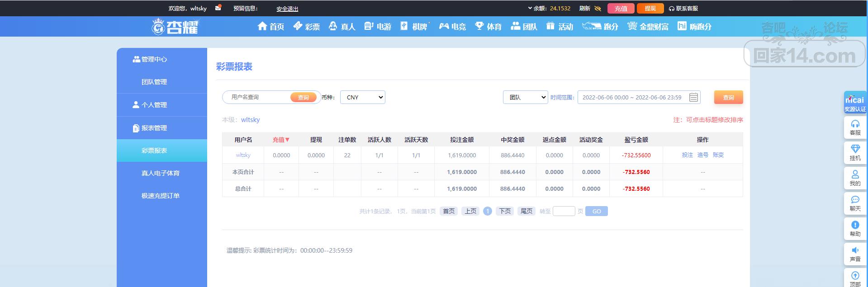Screen dimensions: 868x287
Task: Open the 体育 sports nav item
Action: tap(488, 27)
